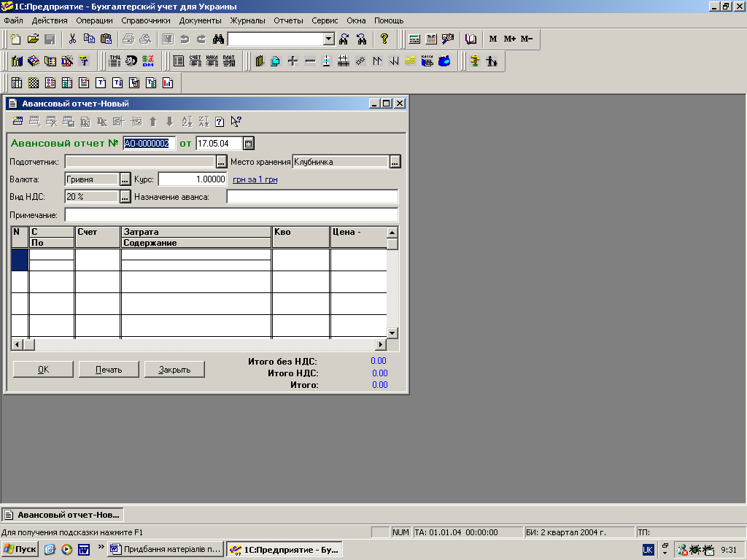747x560 pixels.
Task: Open the Отчеты menu
Action: click(288, 20)
